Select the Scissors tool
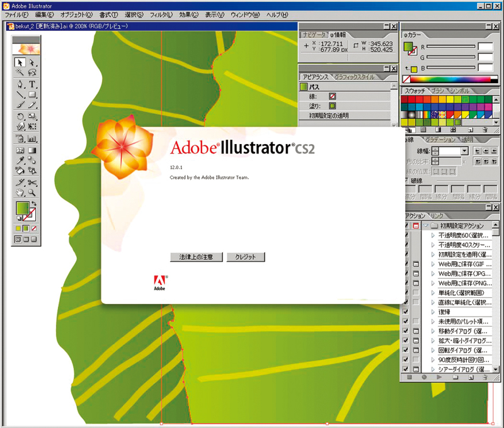This screenshot has width=504, height=428. tap(32, 183)
